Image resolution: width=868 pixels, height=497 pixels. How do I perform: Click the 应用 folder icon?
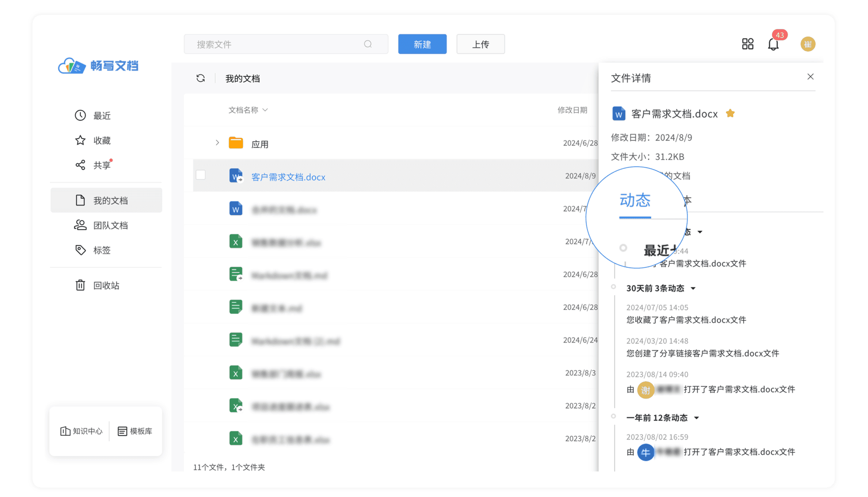236,143
